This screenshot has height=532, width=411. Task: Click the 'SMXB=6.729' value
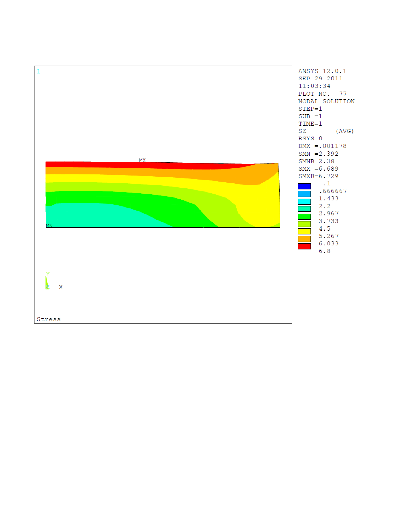point(319,176)
